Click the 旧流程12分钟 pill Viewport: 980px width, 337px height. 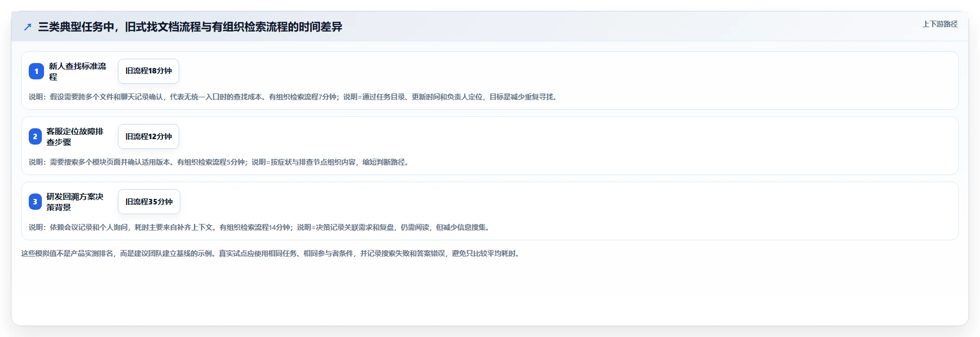click(x=148, y=136)
